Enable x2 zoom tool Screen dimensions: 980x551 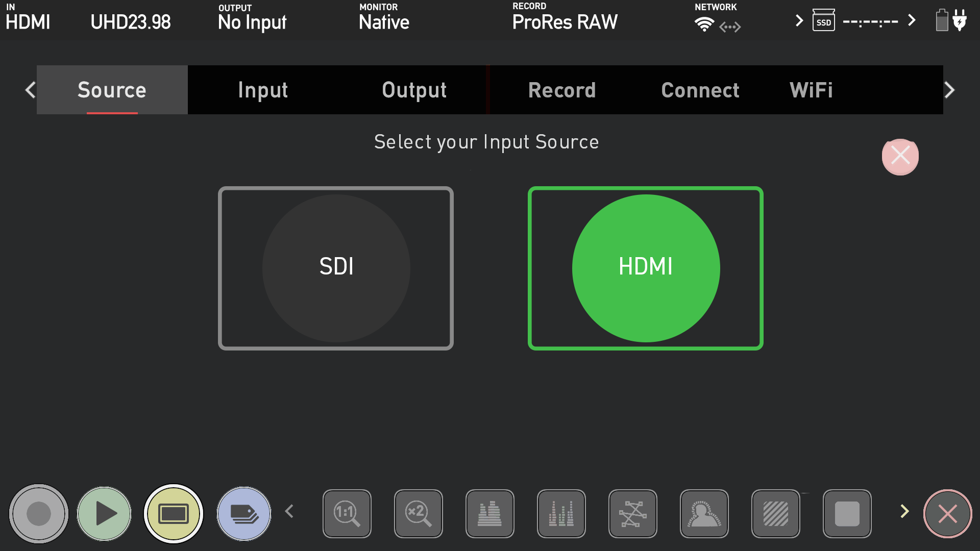tap(419, 513)
